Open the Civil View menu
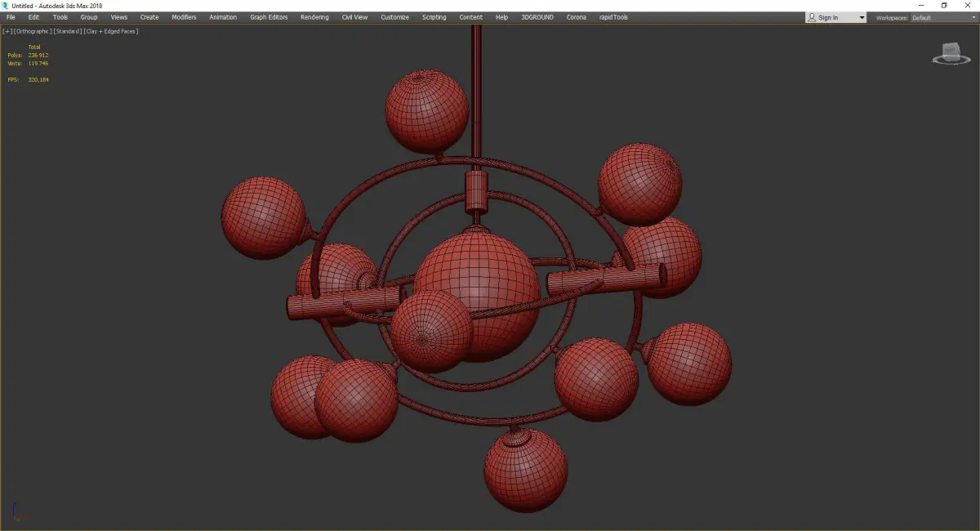 coord(354,17)
